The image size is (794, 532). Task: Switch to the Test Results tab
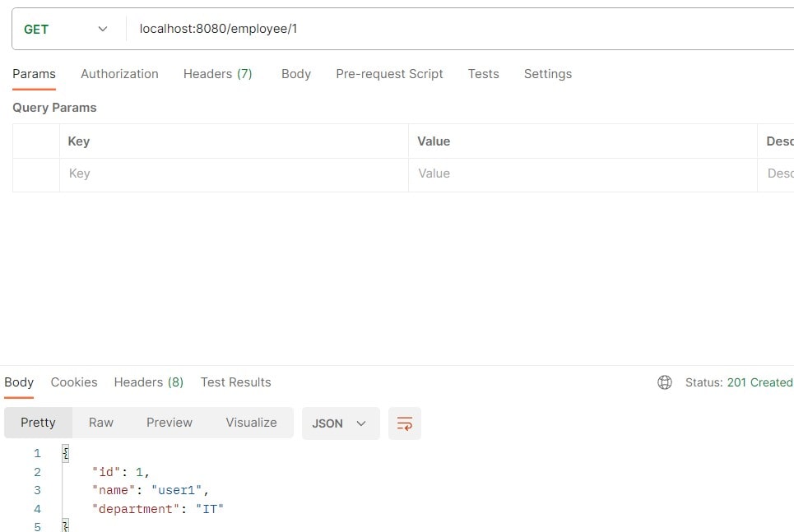coord(235,382)
